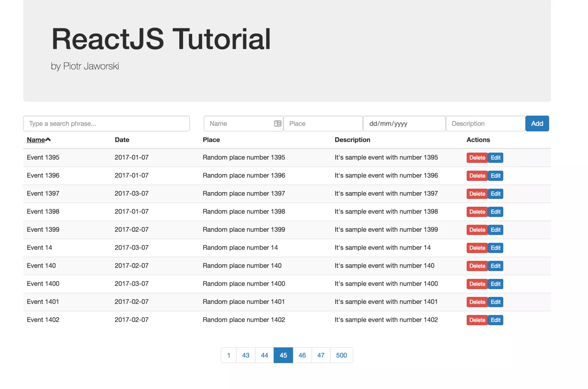Click the search phrase input field

click(106, 123)
